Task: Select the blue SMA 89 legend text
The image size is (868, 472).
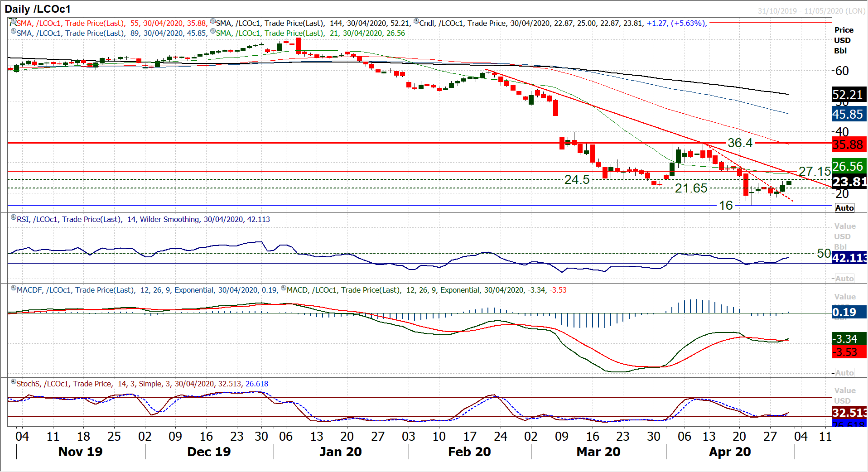Action: pyautogui.click(x=112, y=33)
